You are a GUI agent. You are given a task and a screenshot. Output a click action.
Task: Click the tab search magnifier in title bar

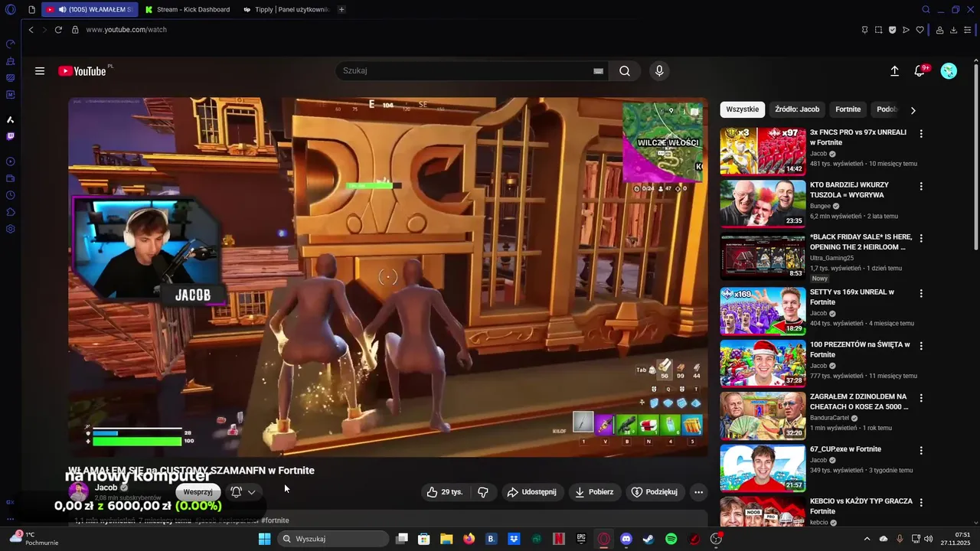[926, 10]
